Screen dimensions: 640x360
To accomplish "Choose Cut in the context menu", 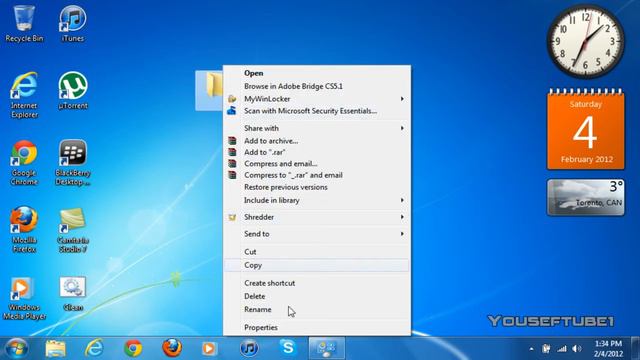I will coord(317,252).
